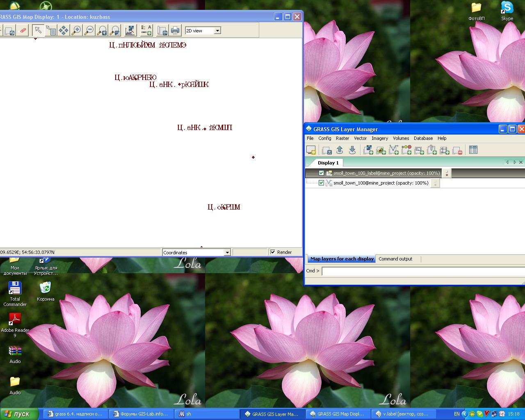The image size is (525, 420).
Task: Switch to 'grass 6.4. надписи' taskbar window
Action: [75, 414]
